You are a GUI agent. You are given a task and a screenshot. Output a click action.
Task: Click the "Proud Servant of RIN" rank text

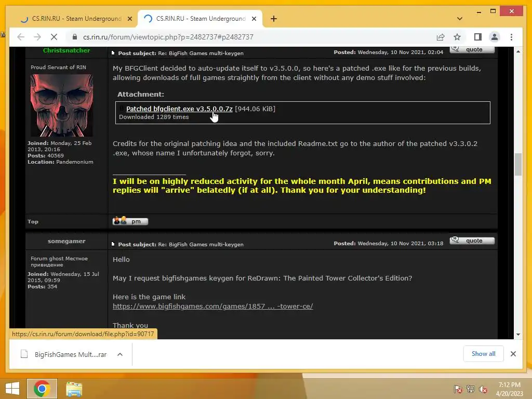58,67
